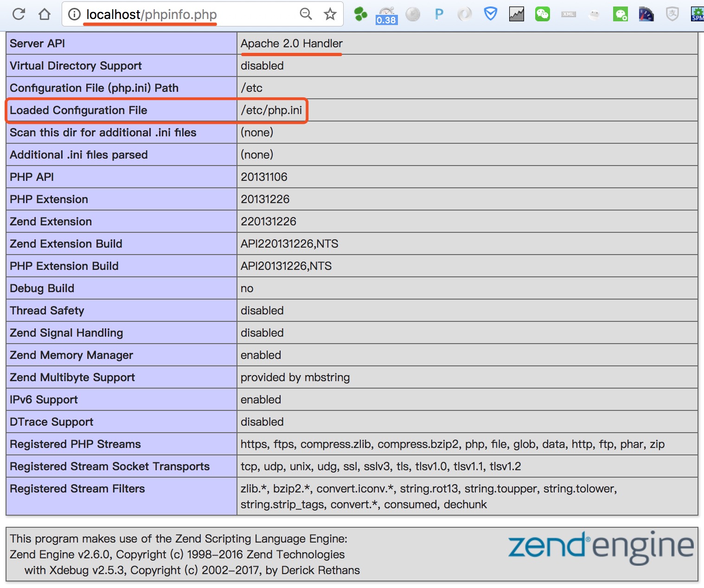
Task: Click 'Registered Stream Filters' label
Action: coord(77,489)
